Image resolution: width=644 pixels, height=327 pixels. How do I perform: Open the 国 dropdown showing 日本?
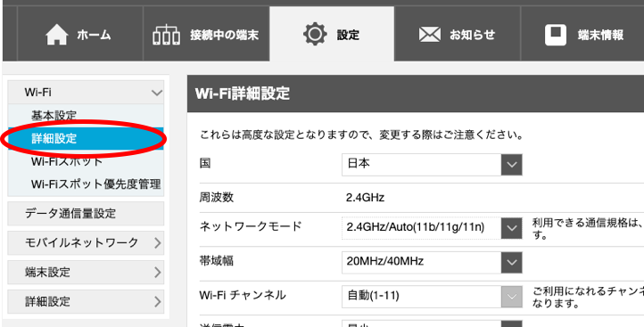point(432,165)
